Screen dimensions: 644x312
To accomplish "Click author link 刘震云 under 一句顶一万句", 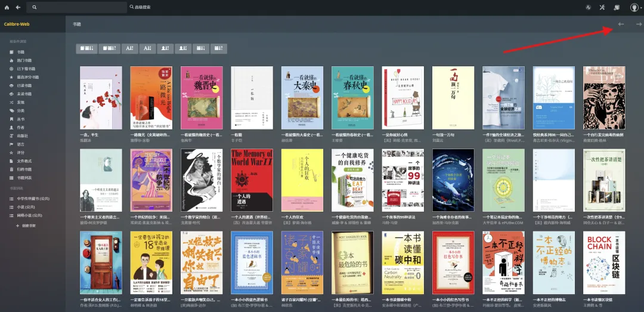I will click(x=438, y=140).
